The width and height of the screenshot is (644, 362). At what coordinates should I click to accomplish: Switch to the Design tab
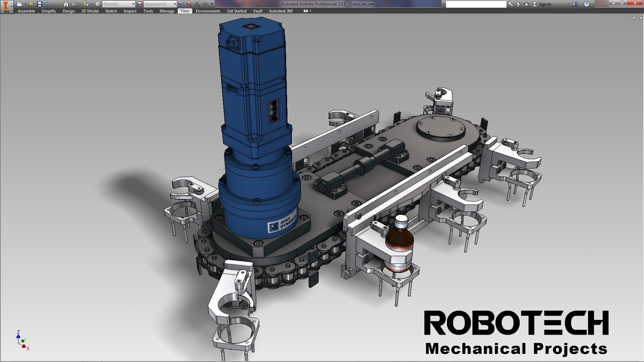tap(69, 11)
